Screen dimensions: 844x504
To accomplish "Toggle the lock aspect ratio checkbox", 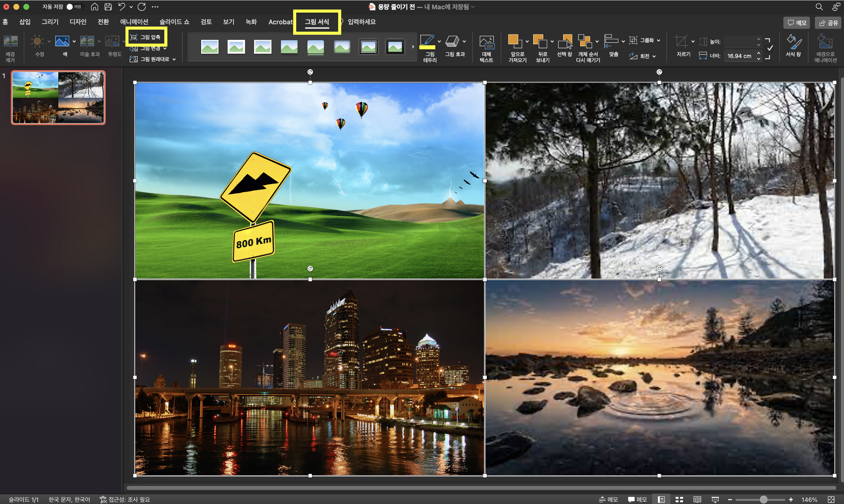I will (770, 48).
